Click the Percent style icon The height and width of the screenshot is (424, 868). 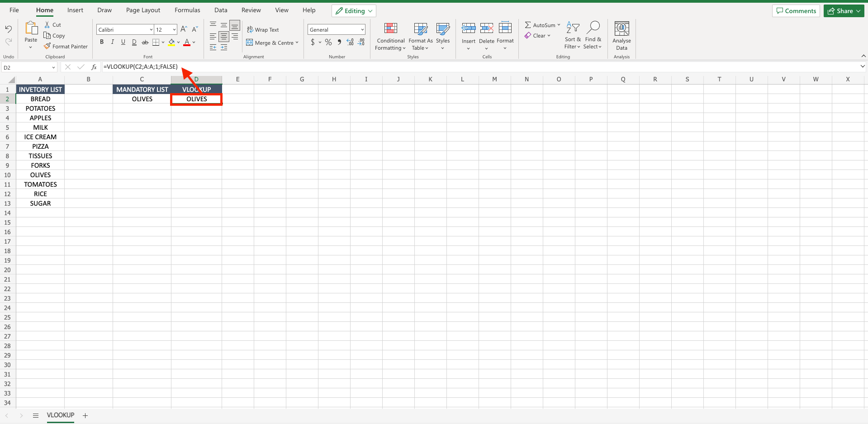(328, 42)
